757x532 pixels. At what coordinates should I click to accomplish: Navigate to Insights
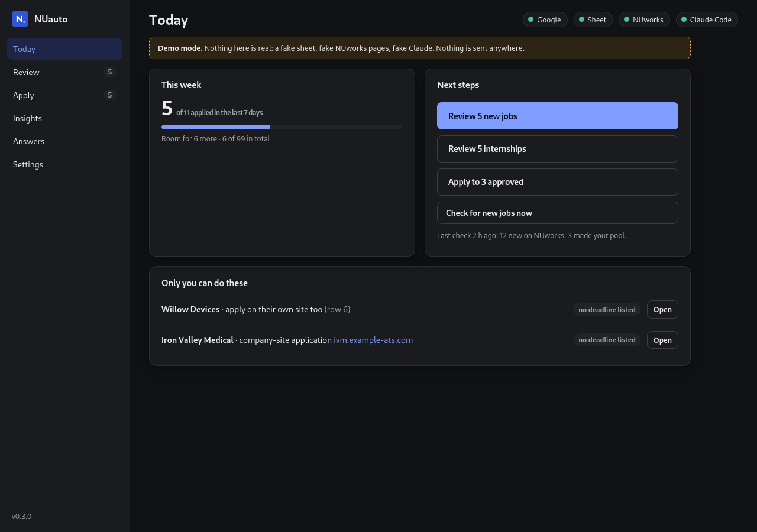point(64,118)
